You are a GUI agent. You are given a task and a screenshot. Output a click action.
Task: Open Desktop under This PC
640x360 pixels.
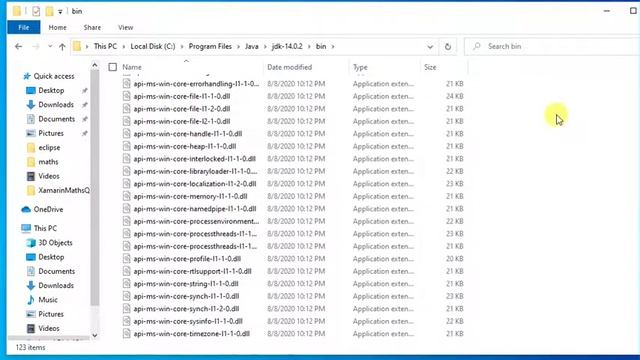51,257
